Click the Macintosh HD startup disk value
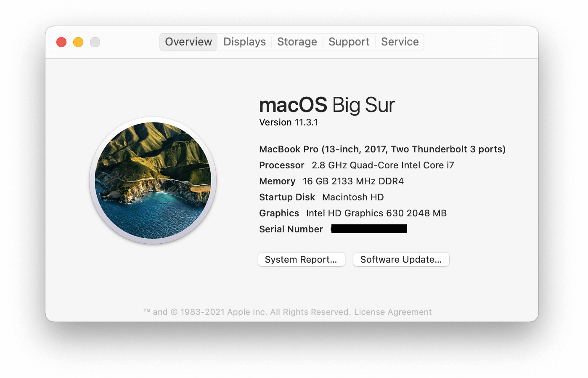Image resolution: width=588 pixels, height=378 pixels. (353, 197)
